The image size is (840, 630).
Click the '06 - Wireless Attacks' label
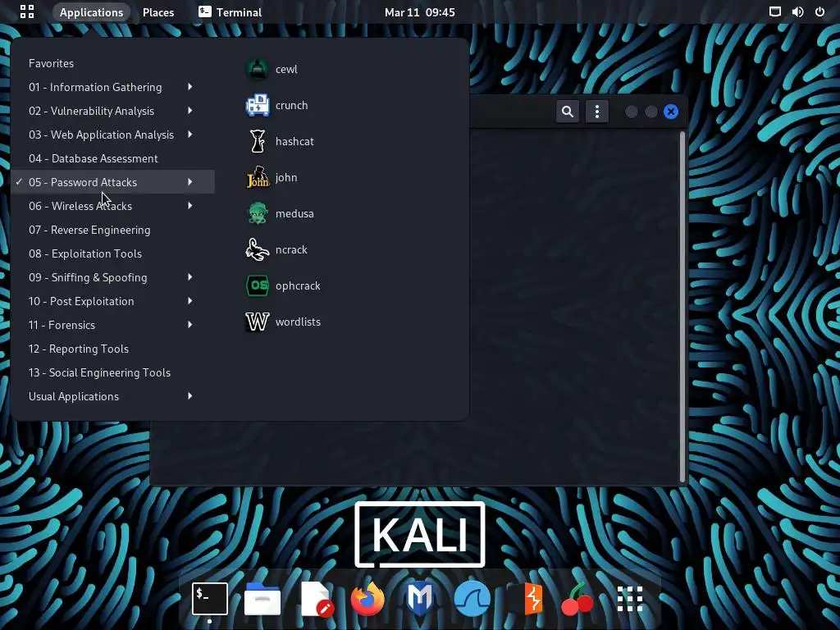pyautogui.click(x=80, y=206)
